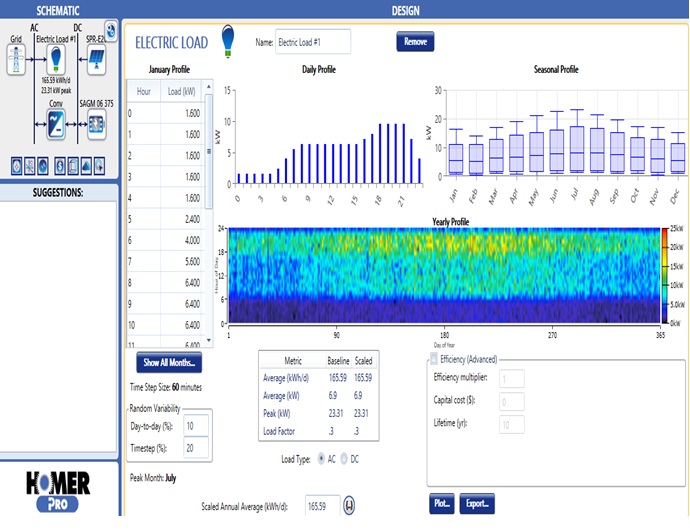This screenshot has width=690, height=532.
Task: Select DC load type radio button
Action: 346,459
